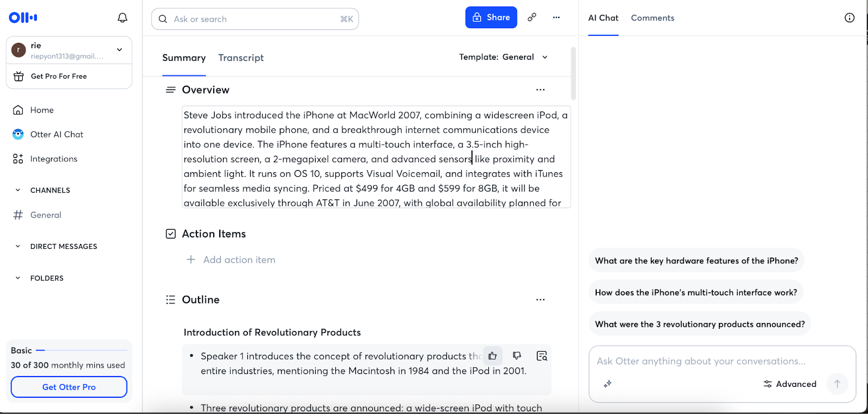The width and height of the screenshot is (868, 414).
Task: Click the send arrow in AI chat
Action: 837,384
